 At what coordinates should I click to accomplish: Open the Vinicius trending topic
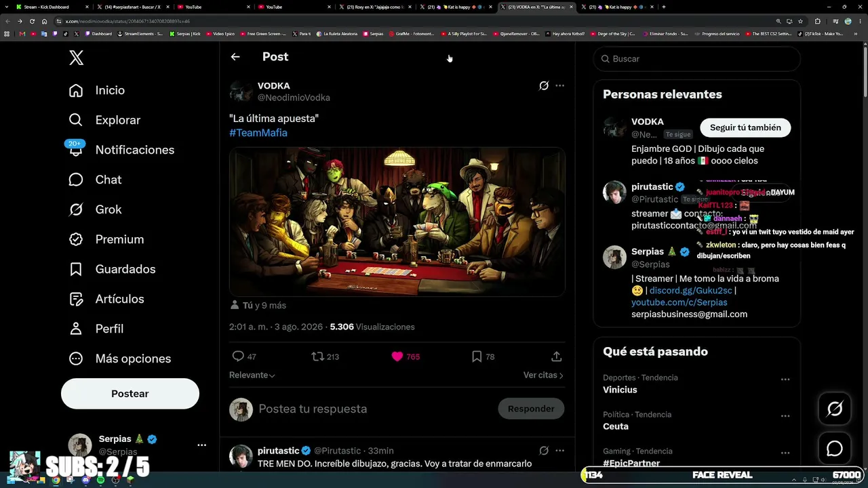coord(620,390)
